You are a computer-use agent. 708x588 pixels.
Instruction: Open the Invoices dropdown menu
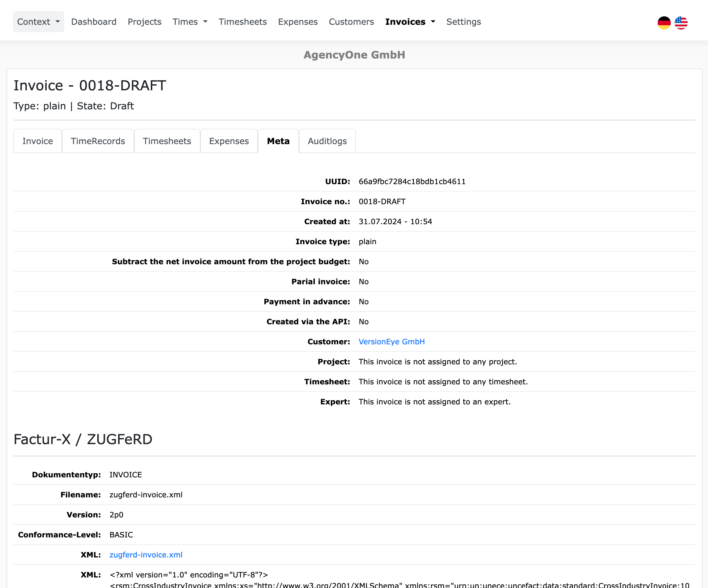410,21
